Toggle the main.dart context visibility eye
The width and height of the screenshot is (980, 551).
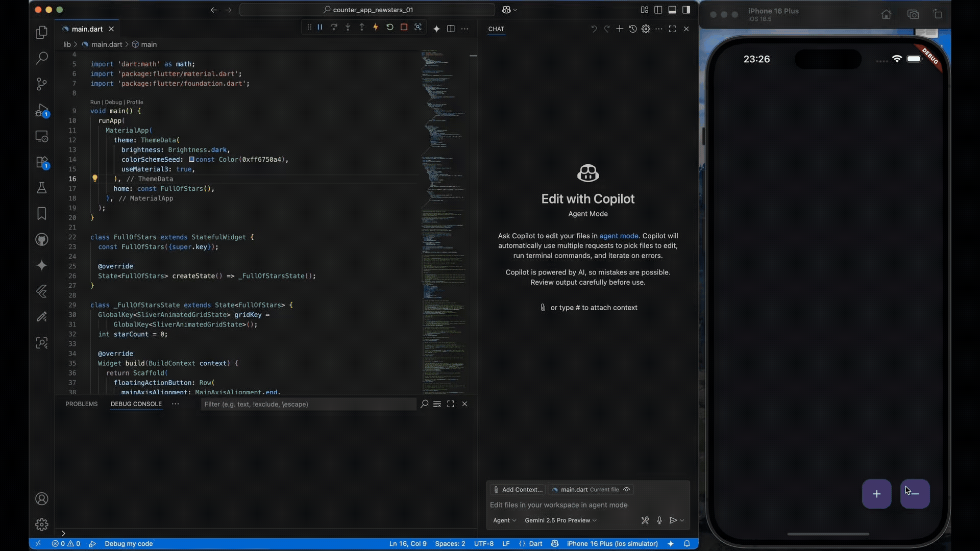627,489
